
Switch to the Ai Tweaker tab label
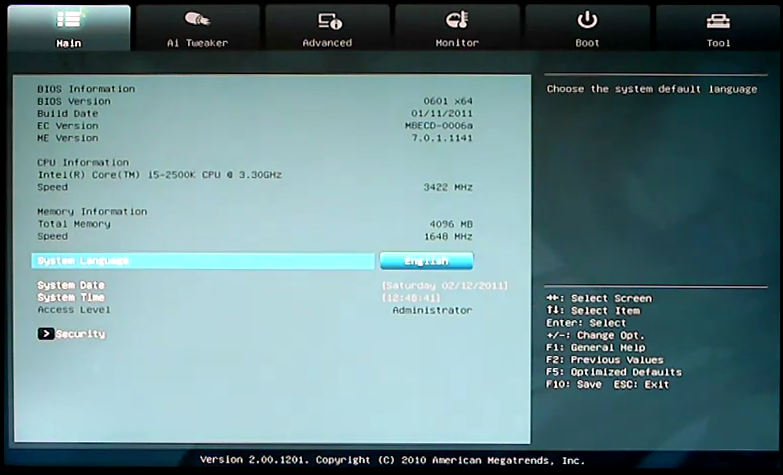pyautogui.click(x=198, y=43)
